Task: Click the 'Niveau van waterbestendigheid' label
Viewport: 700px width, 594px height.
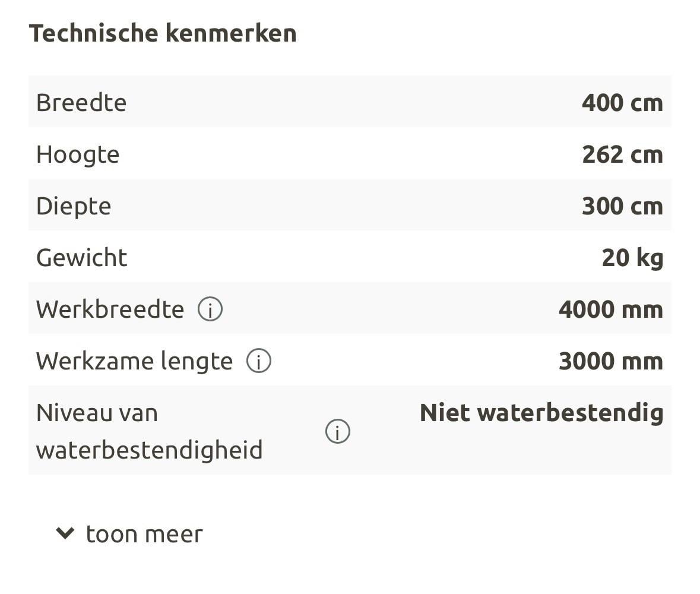Action: (149, 431)
